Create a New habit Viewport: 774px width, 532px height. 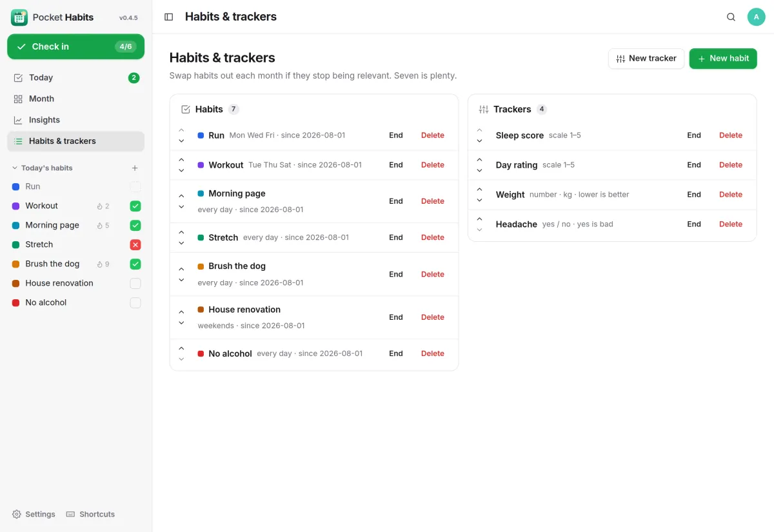(x=723, y=59)
